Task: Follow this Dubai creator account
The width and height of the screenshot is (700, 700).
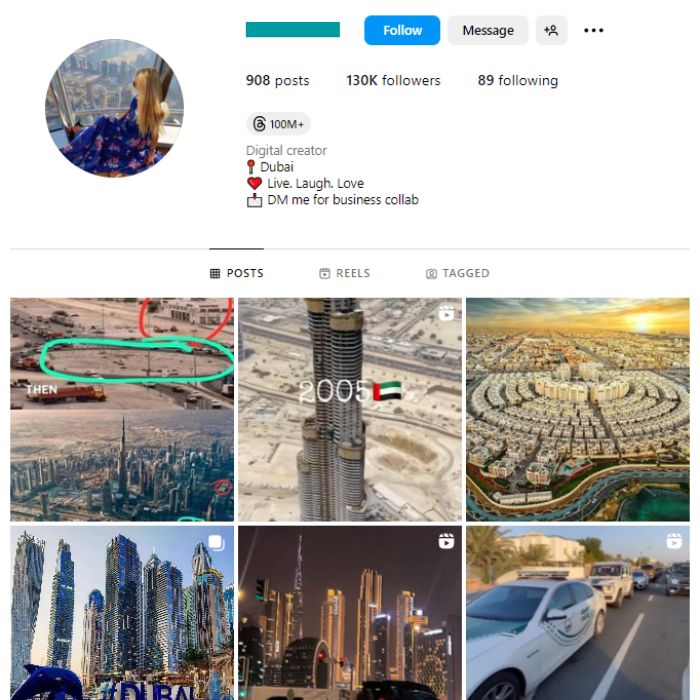Action: click(x=402, y=30)
